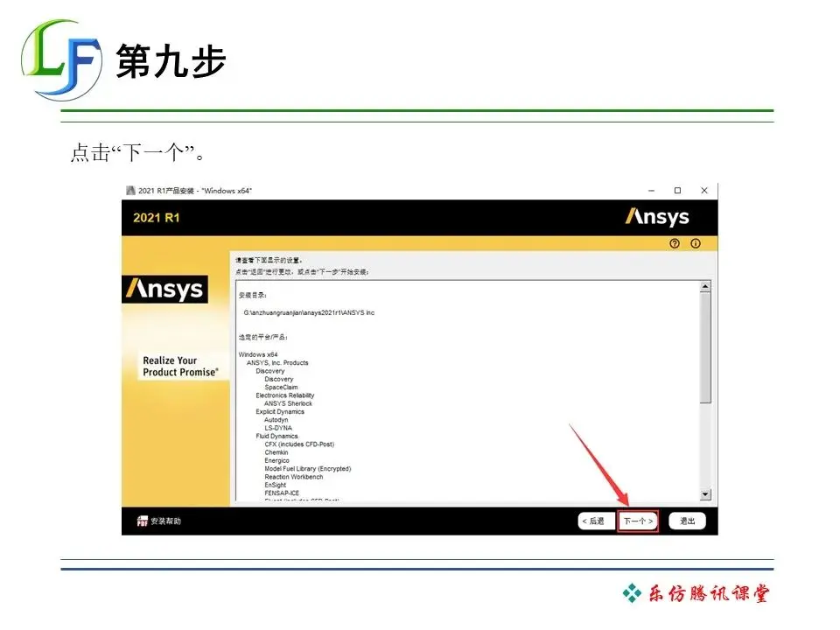Minimize the Ansys installer window

pyautogui.click(x=651, y=191)
